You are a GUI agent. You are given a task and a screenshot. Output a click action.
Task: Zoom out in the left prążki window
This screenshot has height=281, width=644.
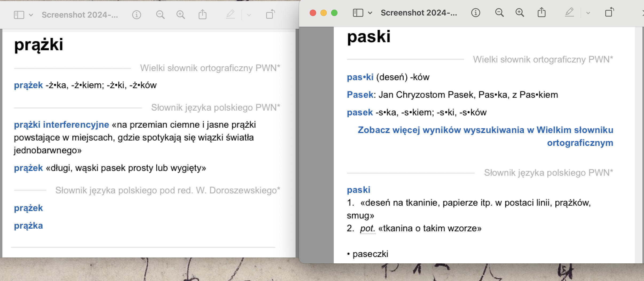coord(160,15)
